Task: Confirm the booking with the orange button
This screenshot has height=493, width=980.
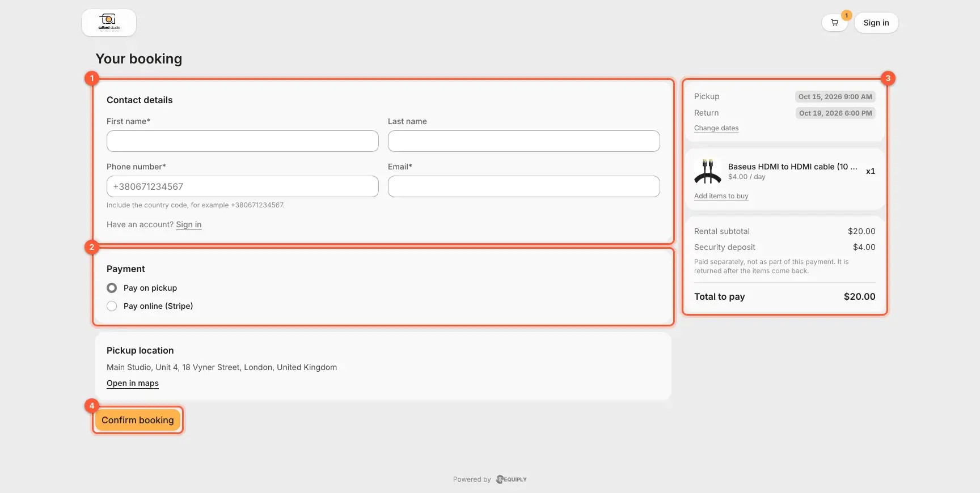Action: pyautogui.click(x=138, y=420)
